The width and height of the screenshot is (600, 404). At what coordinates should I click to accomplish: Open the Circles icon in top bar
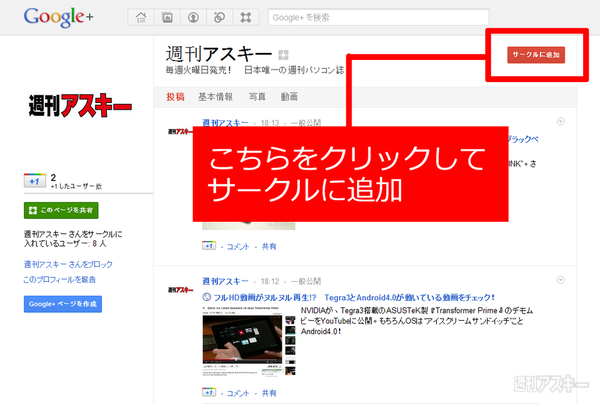point(219,17)
